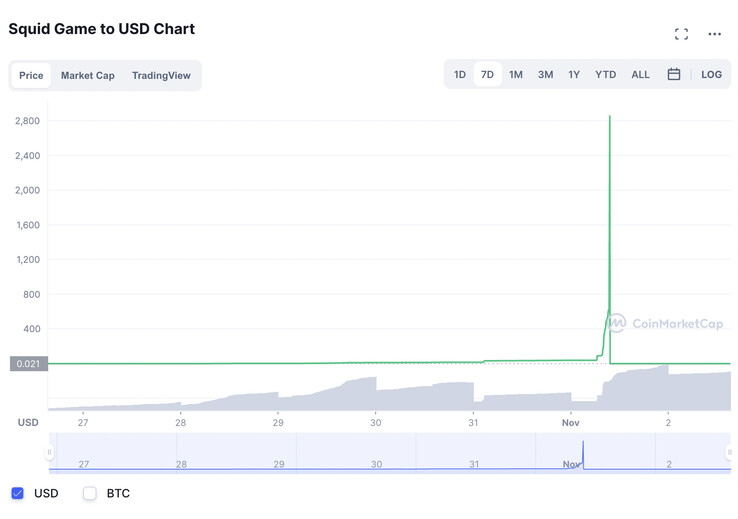Switch to the TradingView tab

tap(161, 75)
